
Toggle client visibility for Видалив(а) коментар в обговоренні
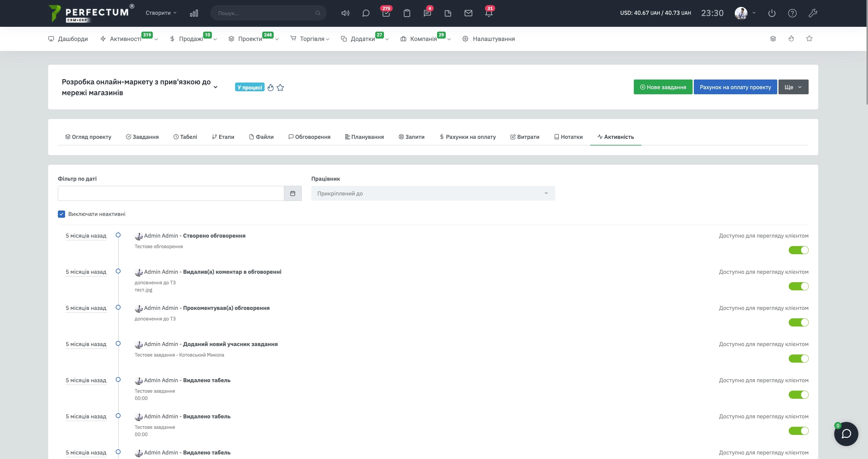coord(798,286)
